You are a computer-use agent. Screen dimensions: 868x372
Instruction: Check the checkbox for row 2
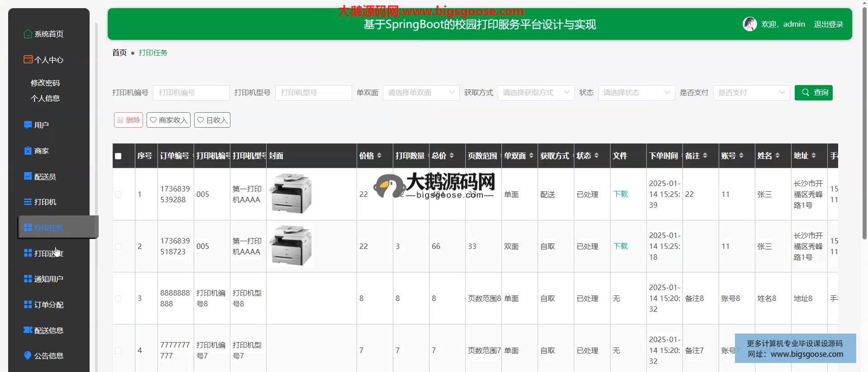[x=118, y=247]
